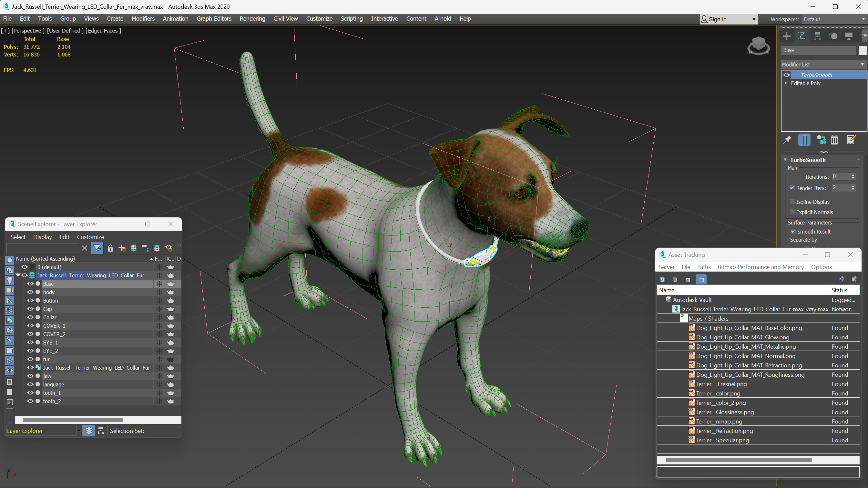
Task: Click the Status column header in Asset Tracking
Action: point(844,290)
